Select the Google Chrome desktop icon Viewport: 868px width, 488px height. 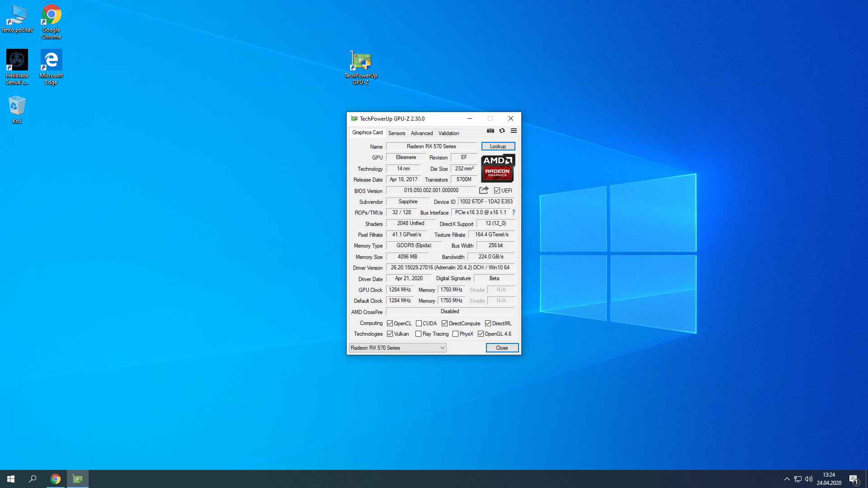(x=52, y=22)
